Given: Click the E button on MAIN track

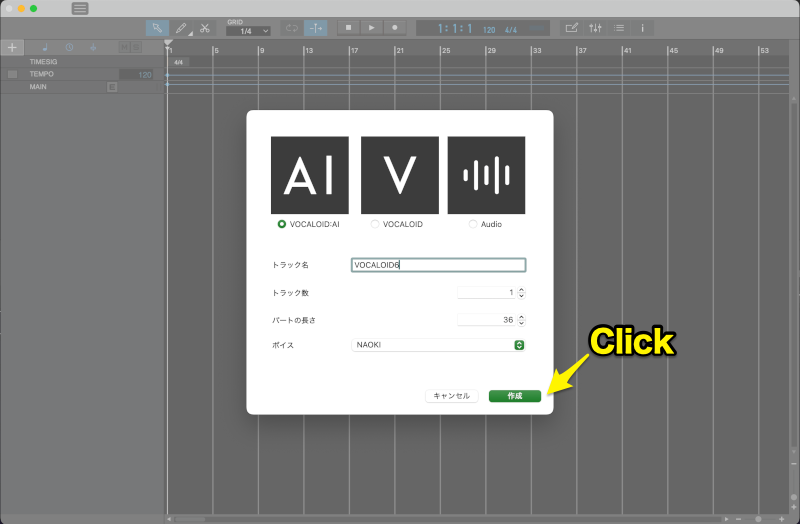Looking at the screenshot, I should tap(112, 87).
